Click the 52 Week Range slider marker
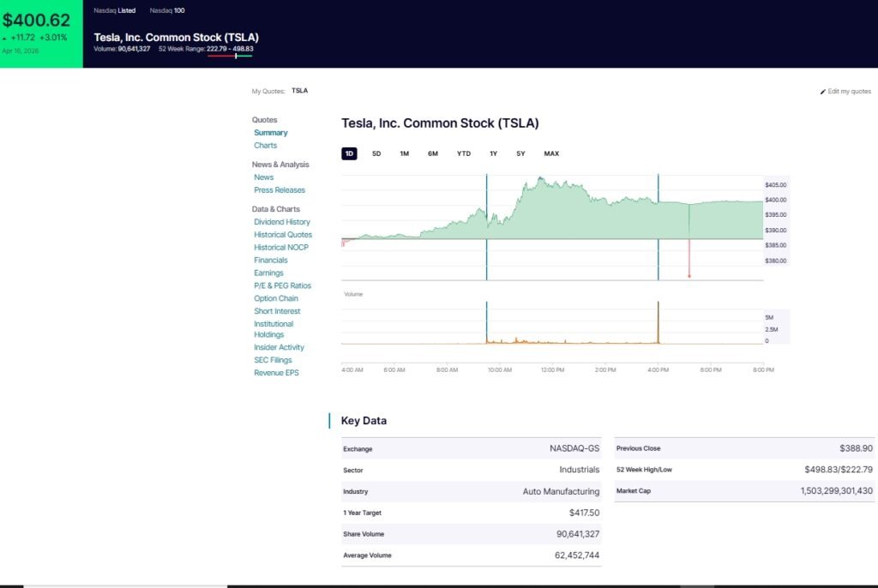The height and width of the screenshot is (588, 878). click(x=236, y=56)
